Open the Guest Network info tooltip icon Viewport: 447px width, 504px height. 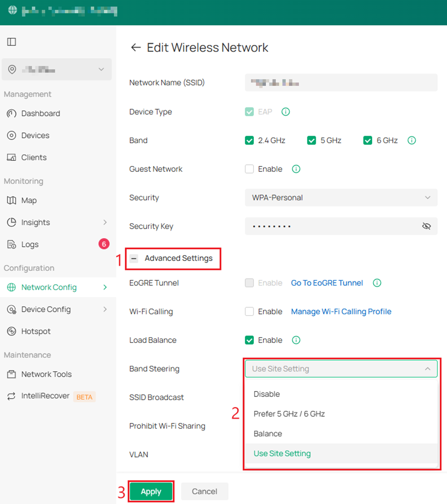click(x=296, y=169)
